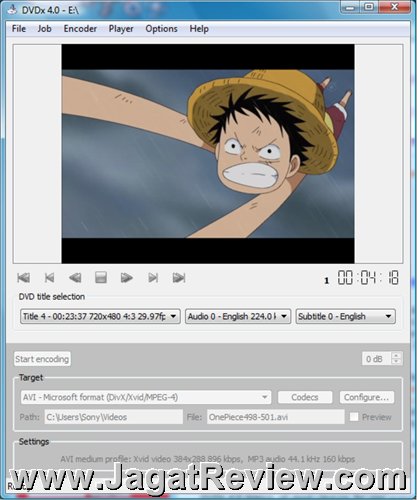Go to next chapter icon
Viewport: 417px width, 500px height.
(x=153, y=278)
